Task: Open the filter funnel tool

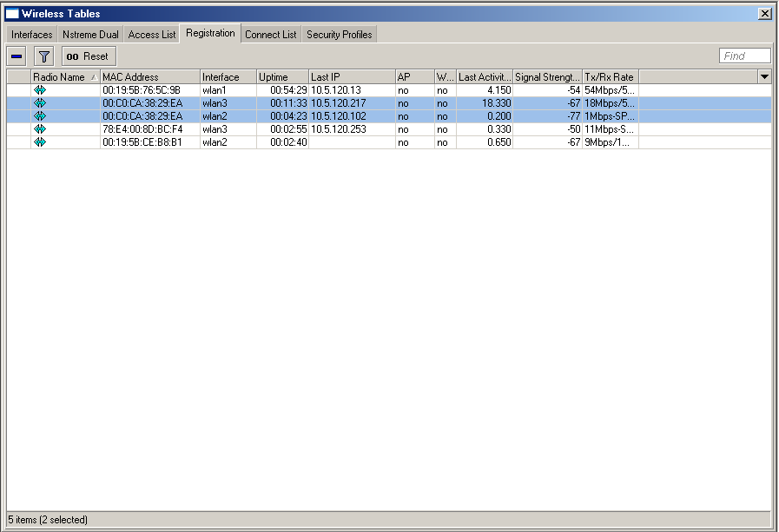Action: [43, 56]
